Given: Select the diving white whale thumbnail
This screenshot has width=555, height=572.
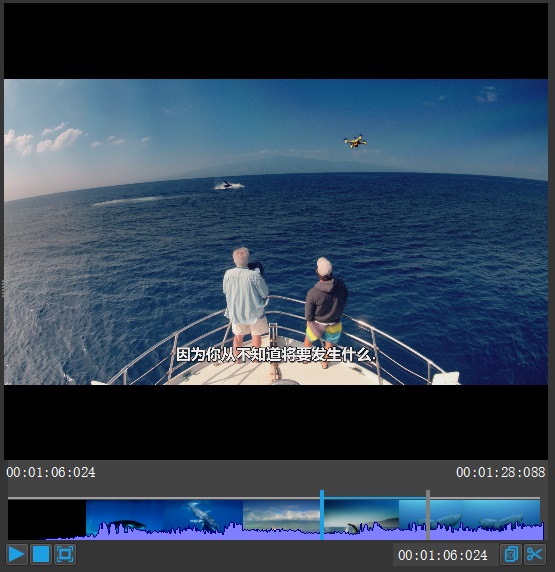Looking at the screenshot, I should [x=204, y=519].
